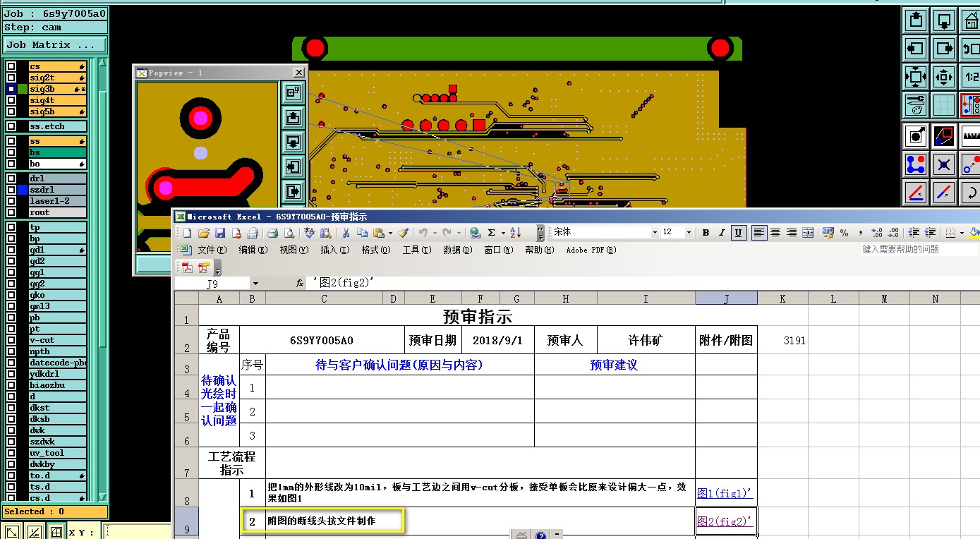The image size is (980, 539).
Task: Click Excel AutoSum sigma icon
Action: click(x=491, y=233)
